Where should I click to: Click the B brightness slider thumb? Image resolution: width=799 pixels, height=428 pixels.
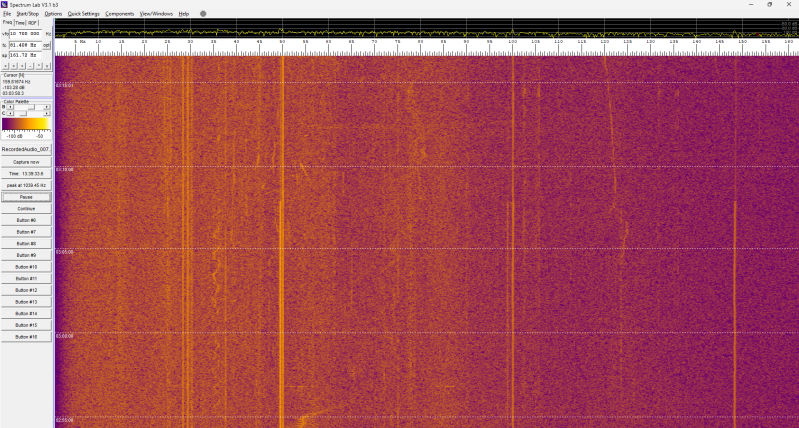point(31,107)
